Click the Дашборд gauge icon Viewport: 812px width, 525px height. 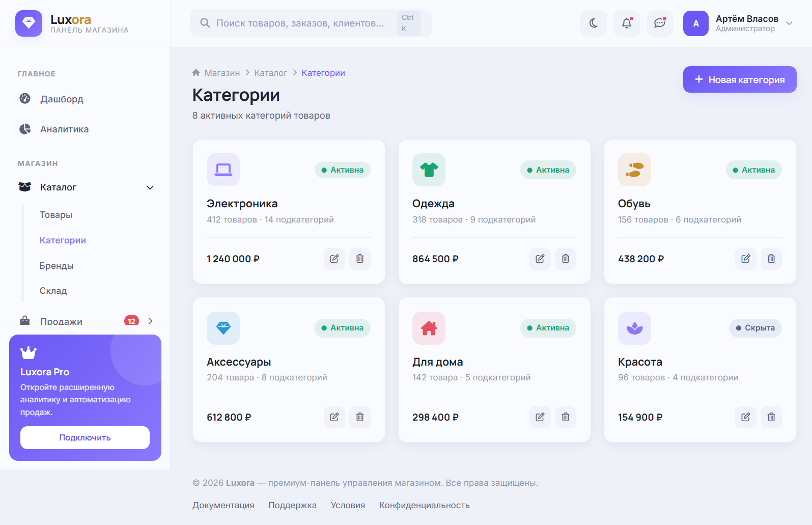point(25,98)
